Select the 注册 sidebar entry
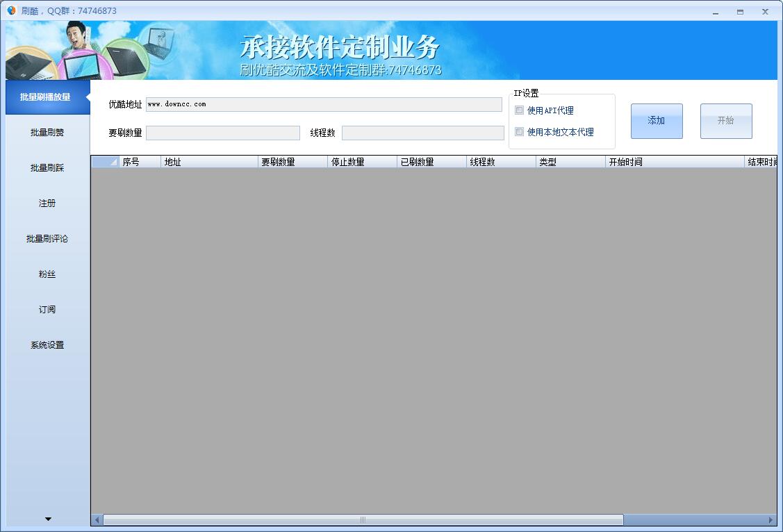Image resolution: width=783 pixels, height=532 pixels. click(x=46, y=203)
